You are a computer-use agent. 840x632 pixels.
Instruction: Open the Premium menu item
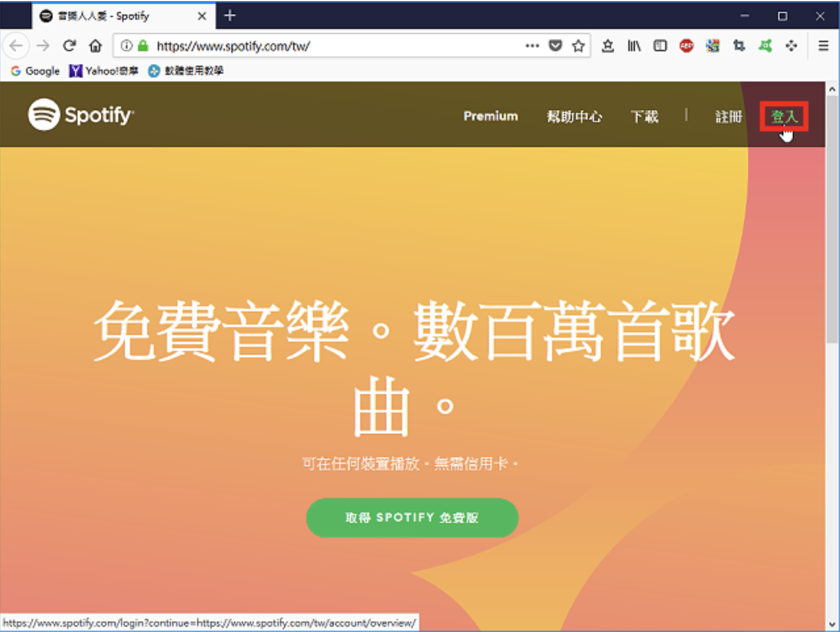490,116
